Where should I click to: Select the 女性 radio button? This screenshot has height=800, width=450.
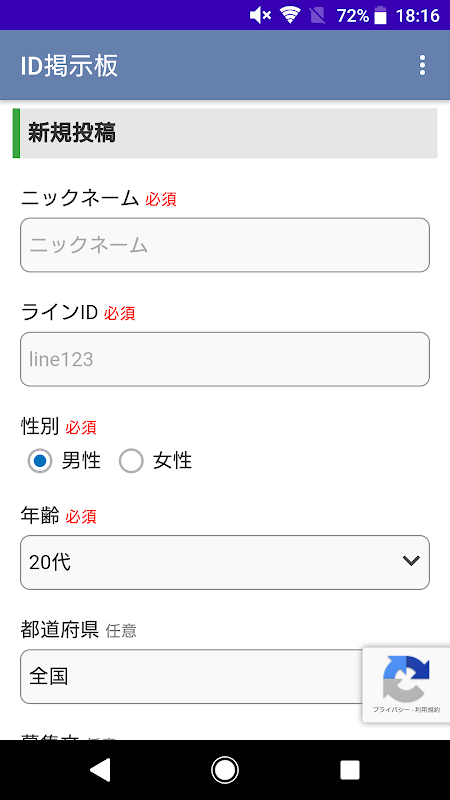(x=131, y=461)
